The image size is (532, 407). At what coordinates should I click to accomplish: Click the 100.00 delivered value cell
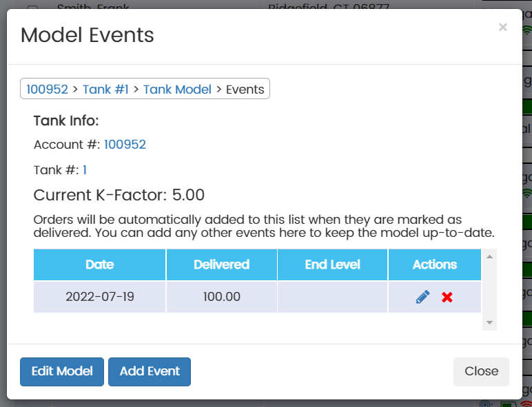[221, 297]
